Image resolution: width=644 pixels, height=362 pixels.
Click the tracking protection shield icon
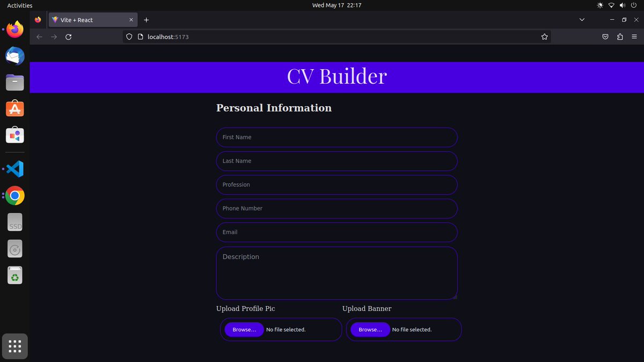(129, 37)
